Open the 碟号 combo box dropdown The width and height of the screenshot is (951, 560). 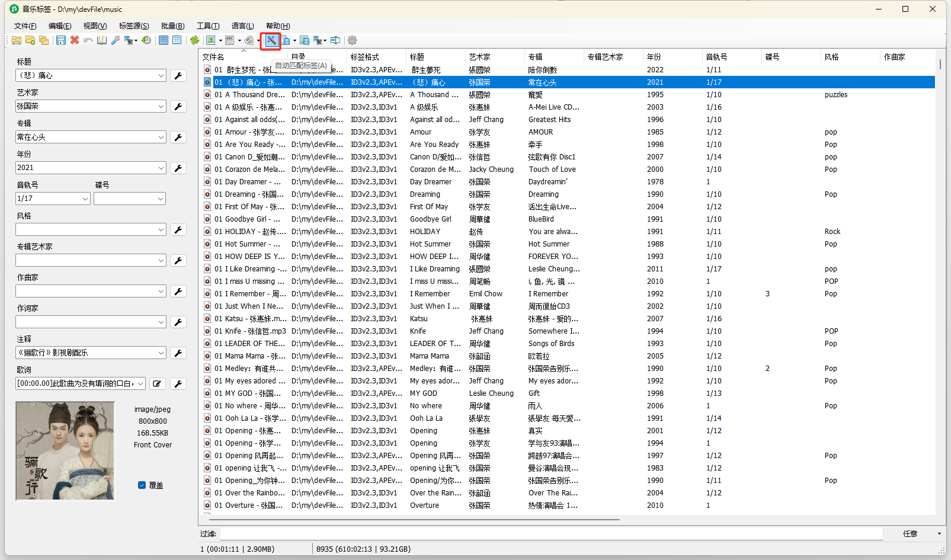[161, 199]
